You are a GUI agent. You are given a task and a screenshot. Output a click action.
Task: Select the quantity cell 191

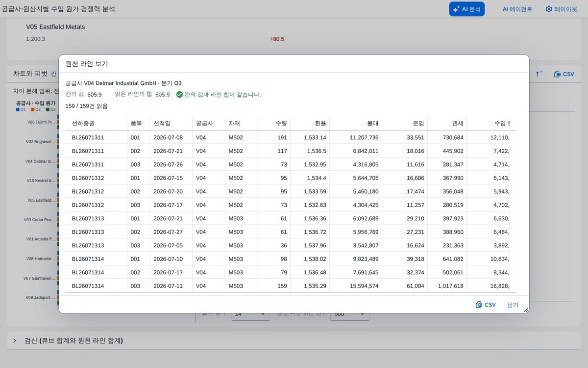tap(274, 137)
